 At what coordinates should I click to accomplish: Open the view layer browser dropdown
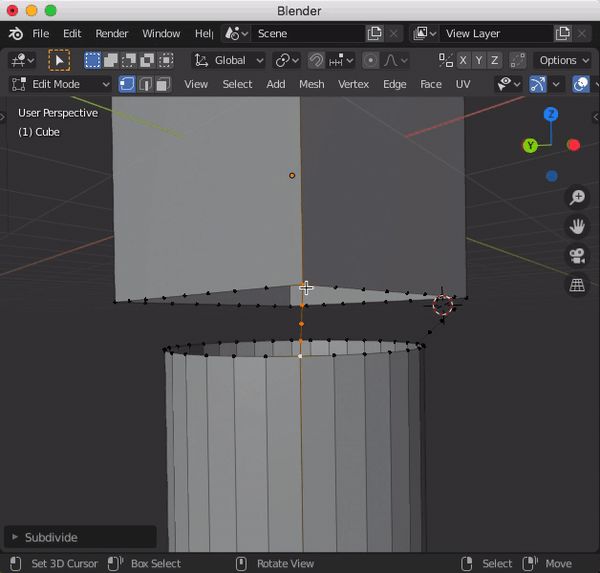tap(424, 34)
